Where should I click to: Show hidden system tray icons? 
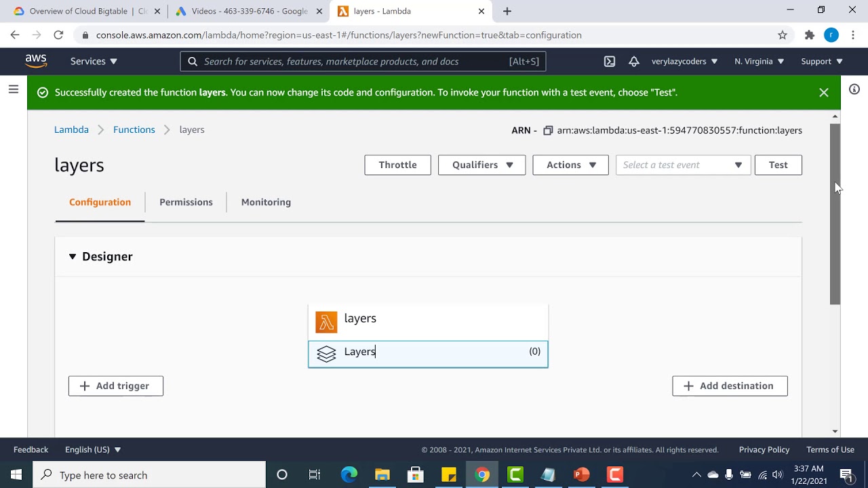pos(696,474)
